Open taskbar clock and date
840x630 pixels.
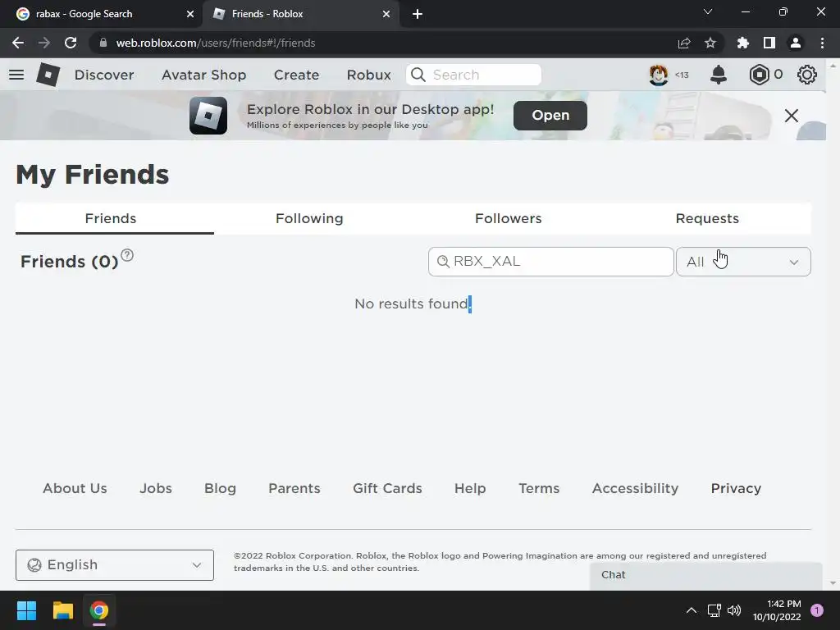pos(777,610)
